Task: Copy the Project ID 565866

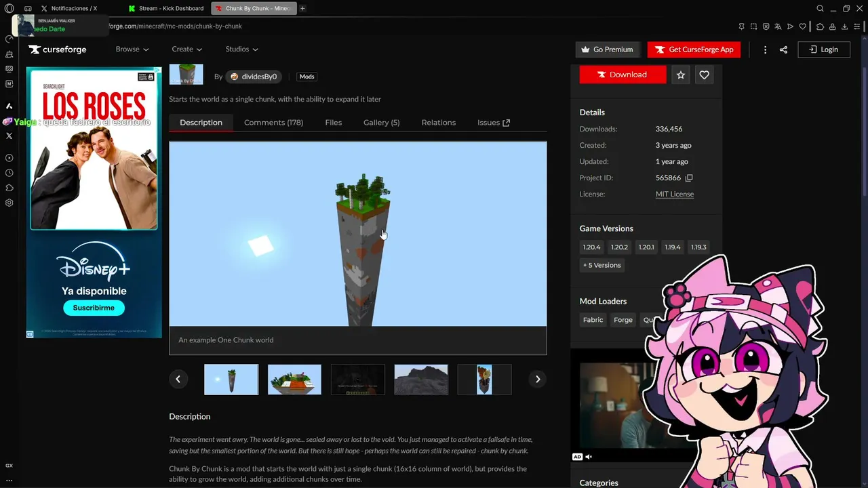Action: (x=689, y=178)
